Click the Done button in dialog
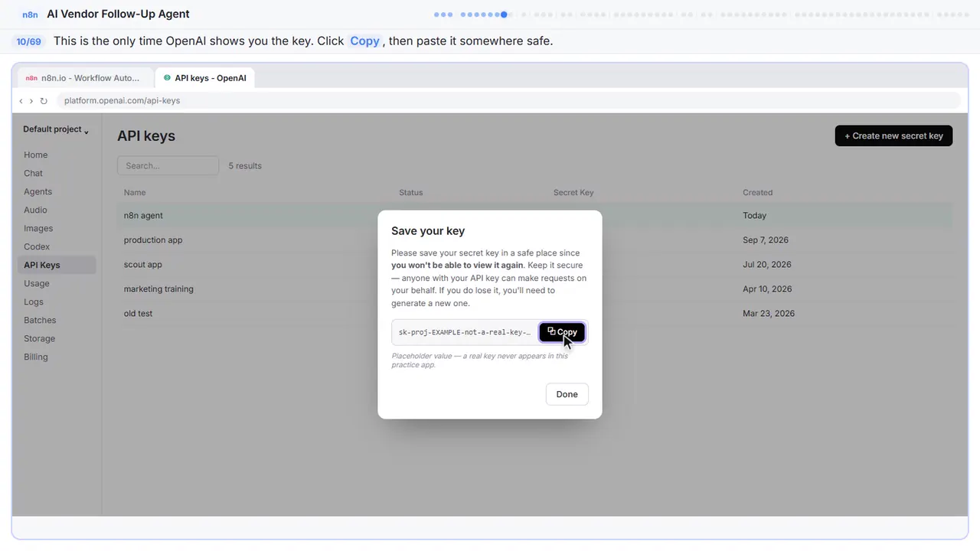The image size is (980, 551). (x=567, y=394)
